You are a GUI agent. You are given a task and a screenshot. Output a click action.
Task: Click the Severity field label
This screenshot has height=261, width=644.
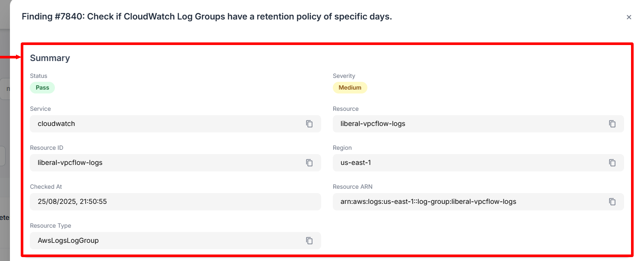344,76
